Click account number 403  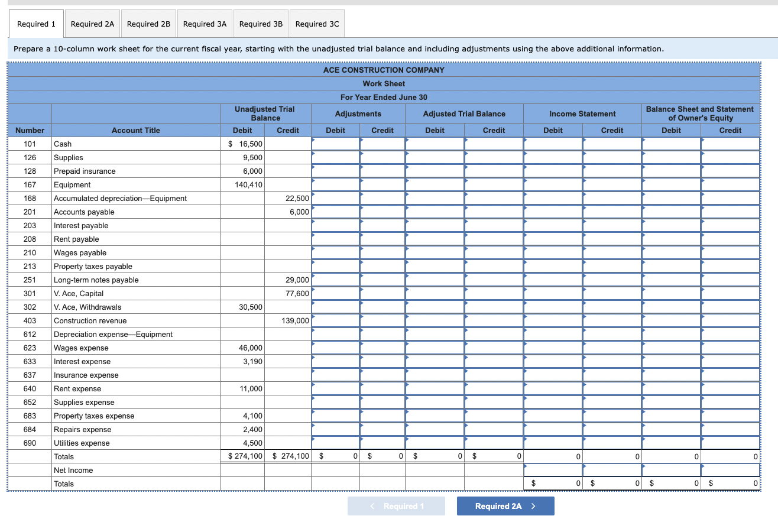click(30, 320)
